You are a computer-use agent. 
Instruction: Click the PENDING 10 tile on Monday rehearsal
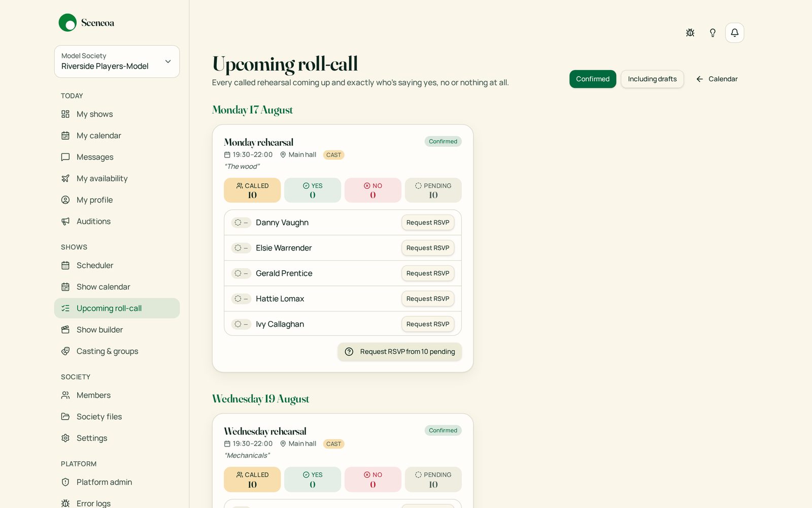point(433,190)
